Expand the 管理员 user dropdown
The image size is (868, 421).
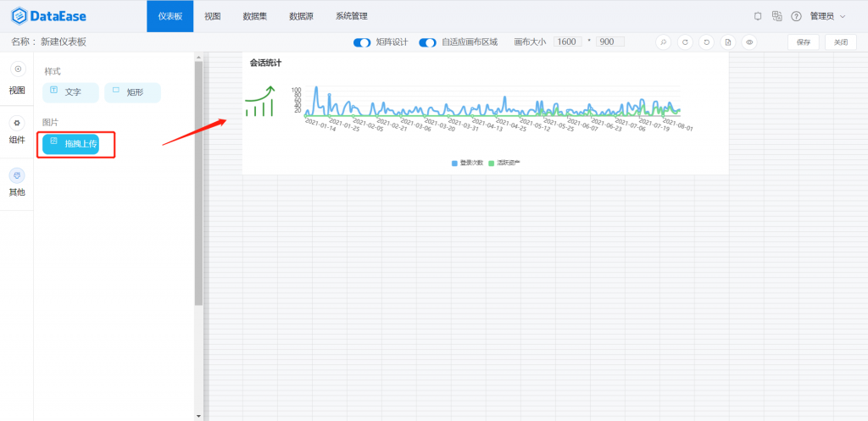pyautogui.click(x=827, y=16)
